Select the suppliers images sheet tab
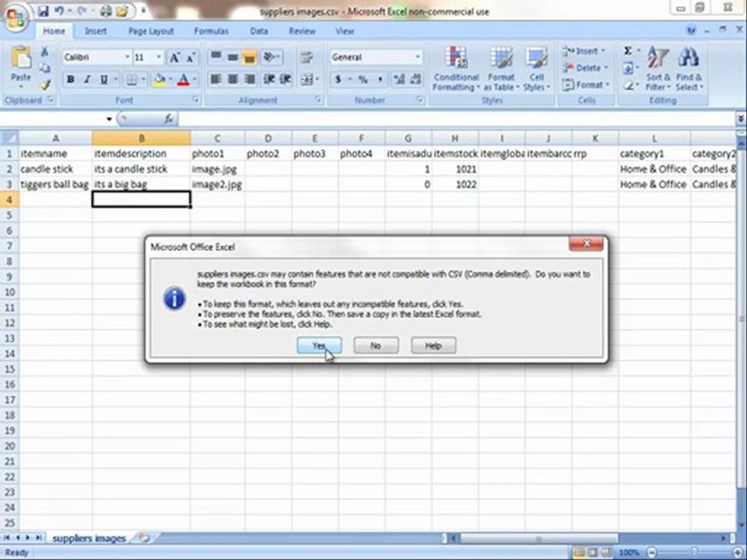Image resolution: width=747 pixels, height=560 pixels. tap(89, 538)
